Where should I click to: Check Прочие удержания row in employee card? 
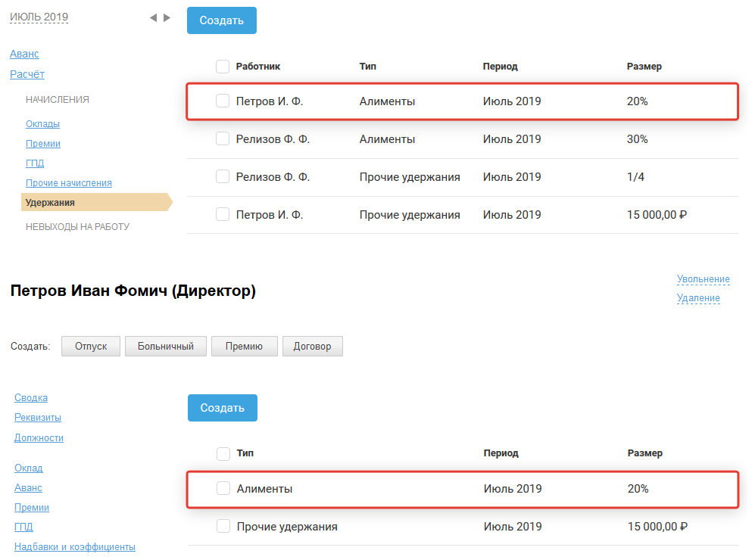pyautogui.click(x=223, y=526)
